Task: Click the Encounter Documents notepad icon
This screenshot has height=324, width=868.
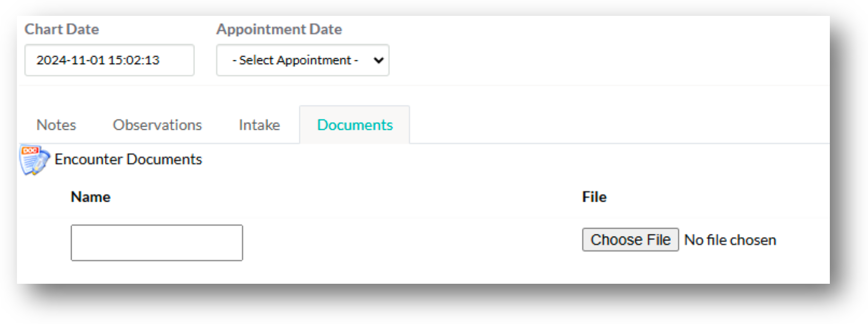Action: click(x=34, y=160)
